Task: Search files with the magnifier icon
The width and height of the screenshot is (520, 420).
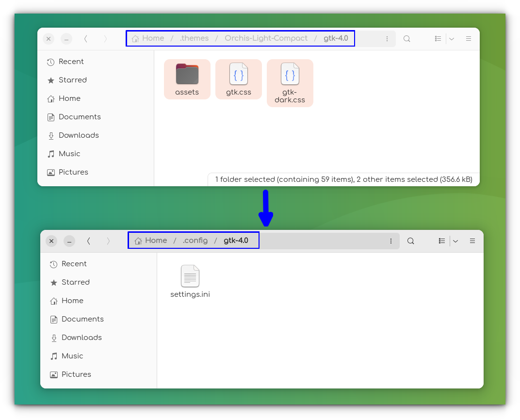Action: (406, 38)
